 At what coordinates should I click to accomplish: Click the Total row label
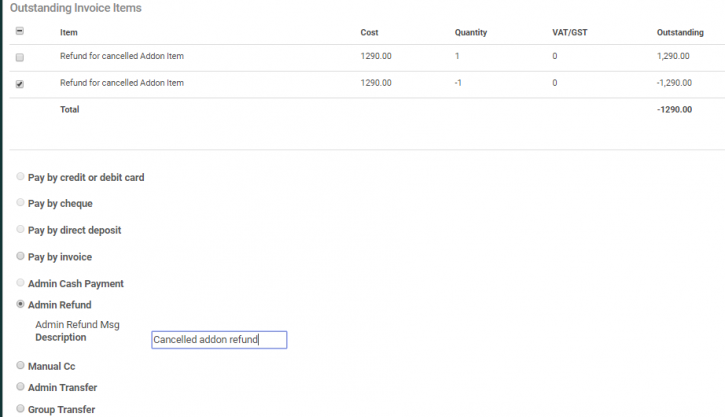69,110
